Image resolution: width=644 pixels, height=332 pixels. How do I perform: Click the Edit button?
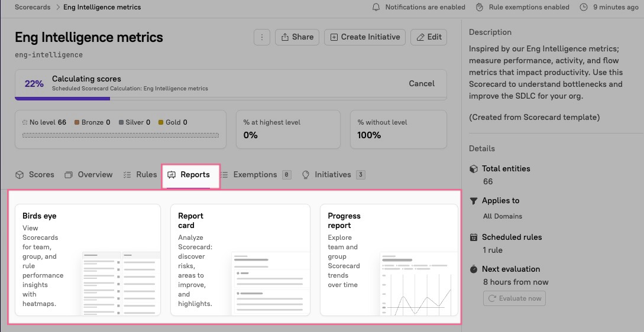(x=429, y=37)
